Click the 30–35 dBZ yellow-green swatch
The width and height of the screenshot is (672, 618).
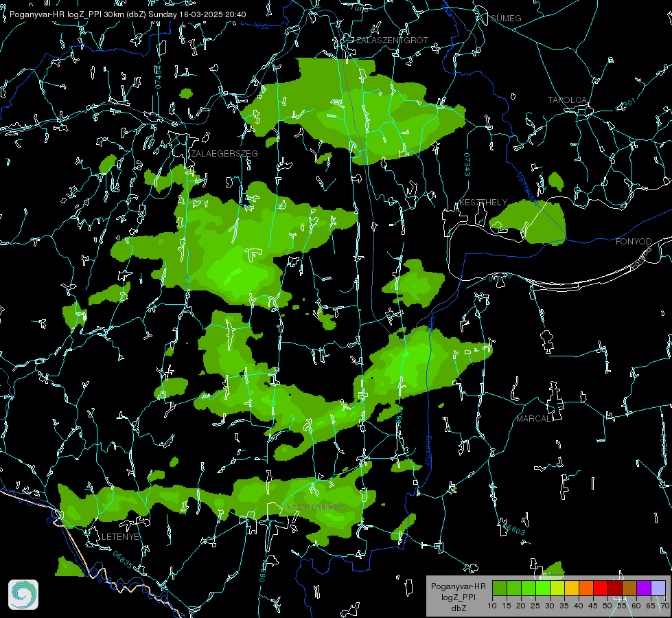click(557, 588)
